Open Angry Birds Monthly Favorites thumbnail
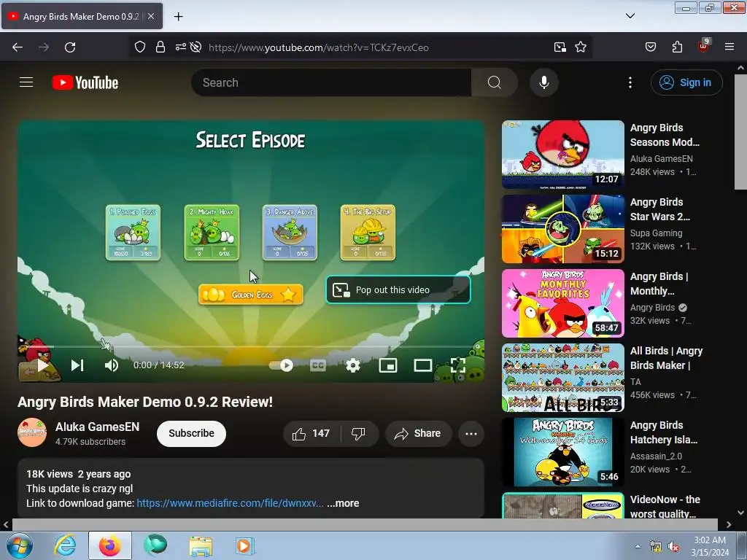 coord(562,303)
